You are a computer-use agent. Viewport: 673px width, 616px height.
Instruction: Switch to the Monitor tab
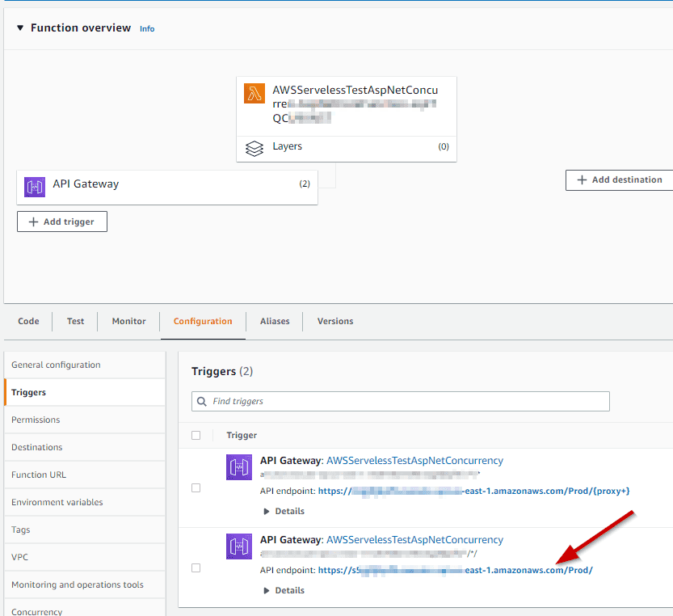(129, 321)
